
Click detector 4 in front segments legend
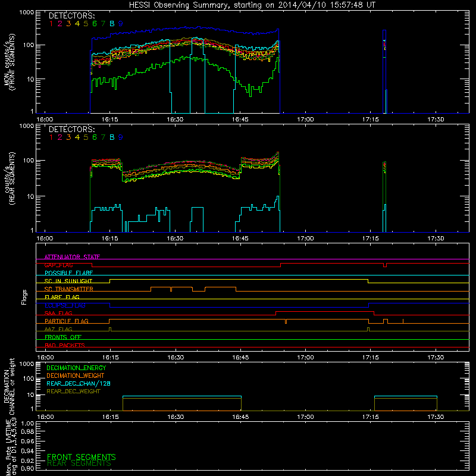click(77, 24)
